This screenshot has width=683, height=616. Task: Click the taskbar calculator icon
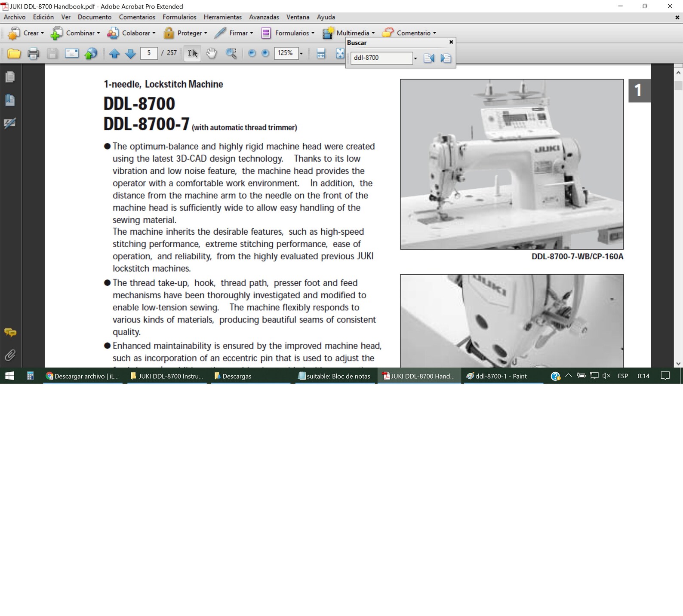coord(30,376)
